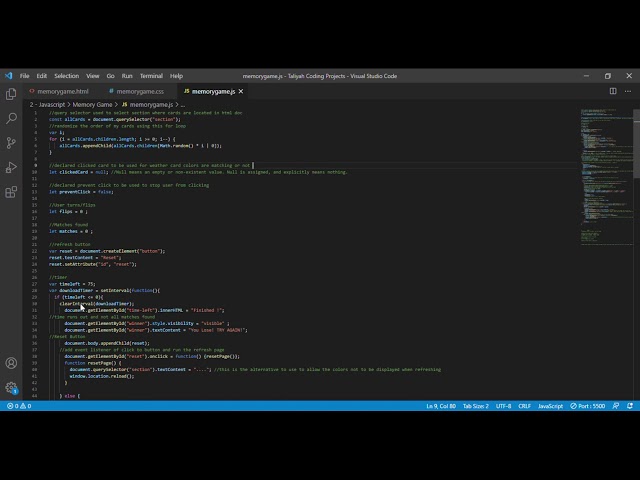Screen dimensions: 640x480
Task: Click the 'let matches = 0 ;' code line
Action: tap(71, 231)
